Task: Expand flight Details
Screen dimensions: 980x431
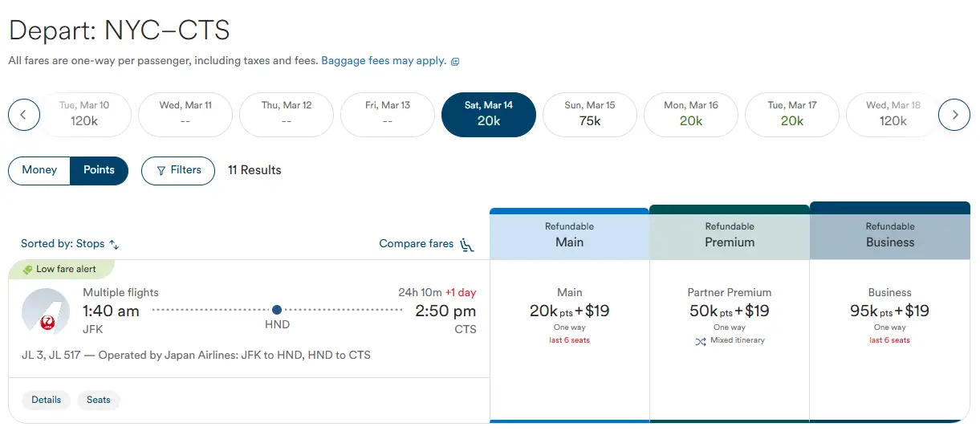Action: click(47, 400)
